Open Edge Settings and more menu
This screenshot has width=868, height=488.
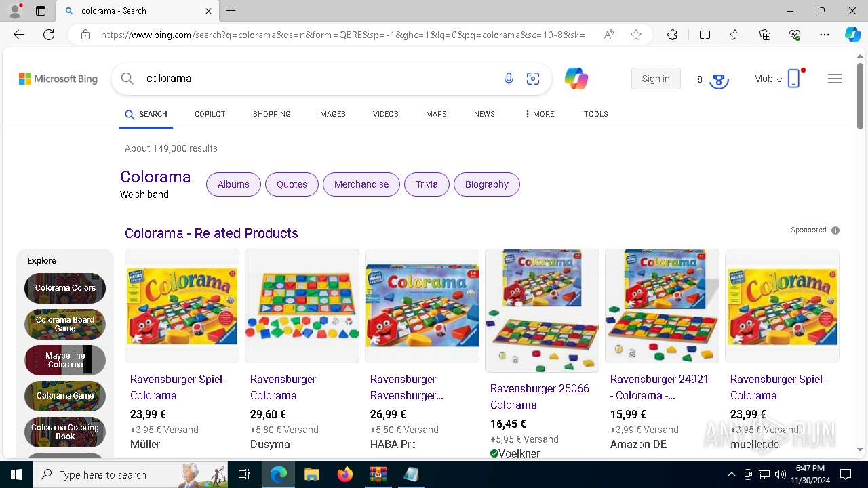click(825, 35)
